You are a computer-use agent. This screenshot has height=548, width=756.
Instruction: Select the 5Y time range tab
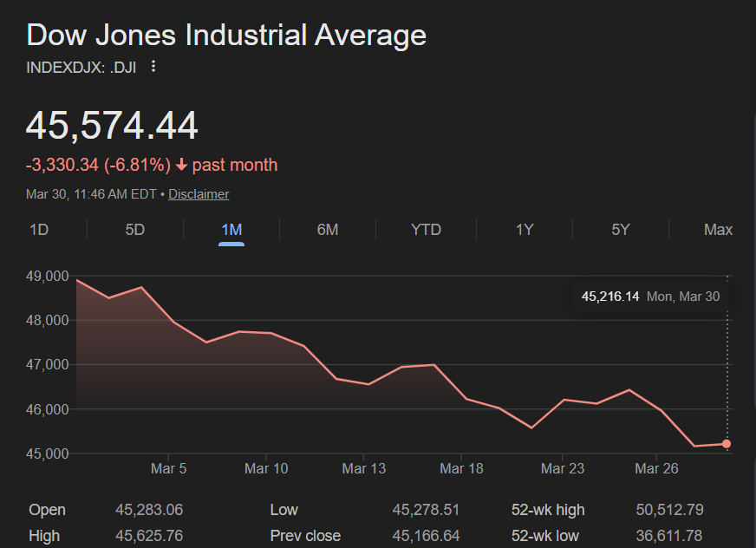[x=621, y=230]
